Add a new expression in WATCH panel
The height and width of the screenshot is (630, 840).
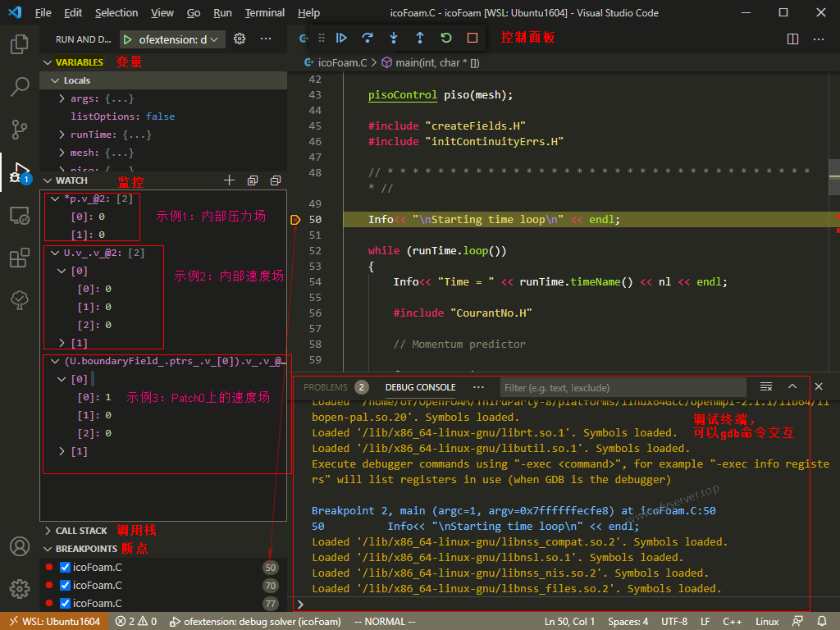[229, 180]
